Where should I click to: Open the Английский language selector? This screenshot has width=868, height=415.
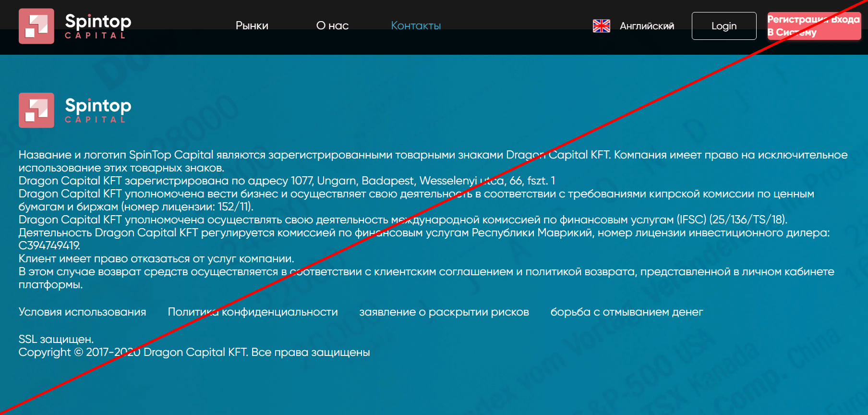pyautogui.click(x=647, y=26)
